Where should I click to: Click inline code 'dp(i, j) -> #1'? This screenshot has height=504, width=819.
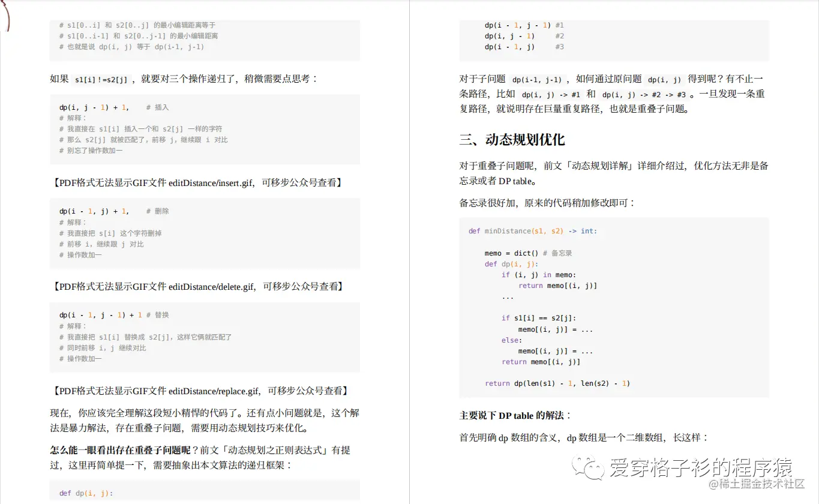[551, 95]
